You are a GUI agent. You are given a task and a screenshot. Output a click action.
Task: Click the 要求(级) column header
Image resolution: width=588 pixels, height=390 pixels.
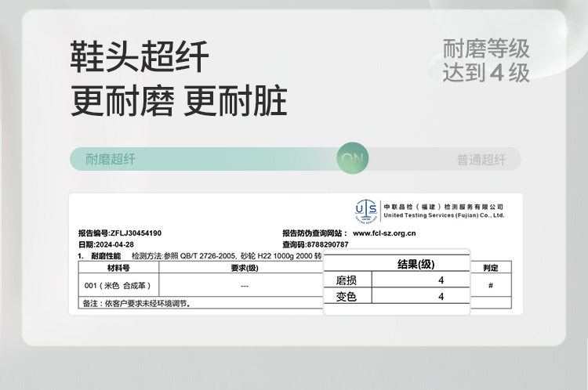pyautogui.click(x=244, y=267)
